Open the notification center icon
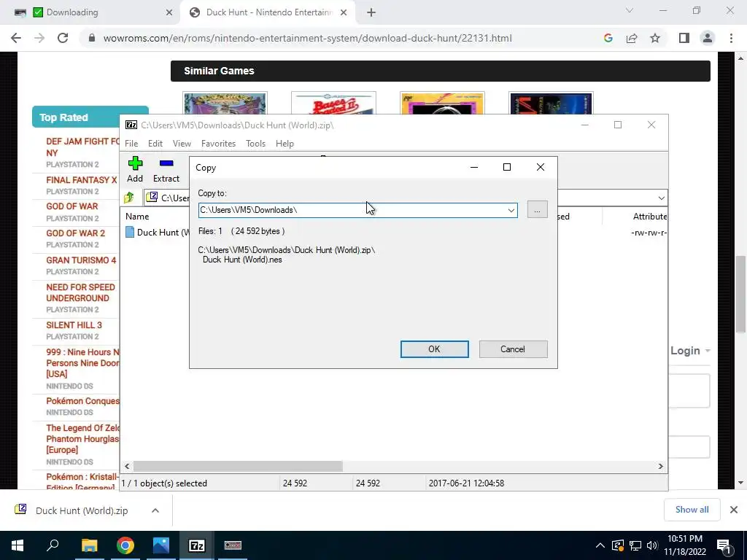 click(724, 545)
